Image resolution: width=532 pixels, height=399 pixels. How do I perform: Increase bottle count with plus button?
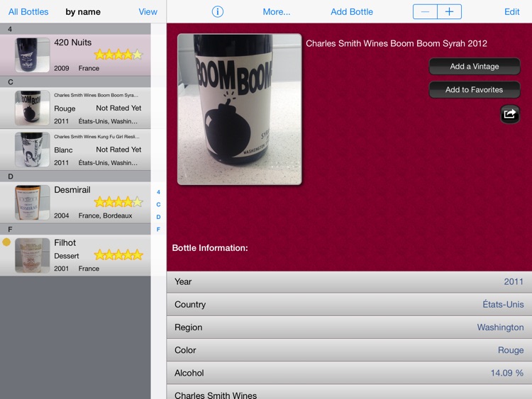pyautogui.click(x=449, y=12)
